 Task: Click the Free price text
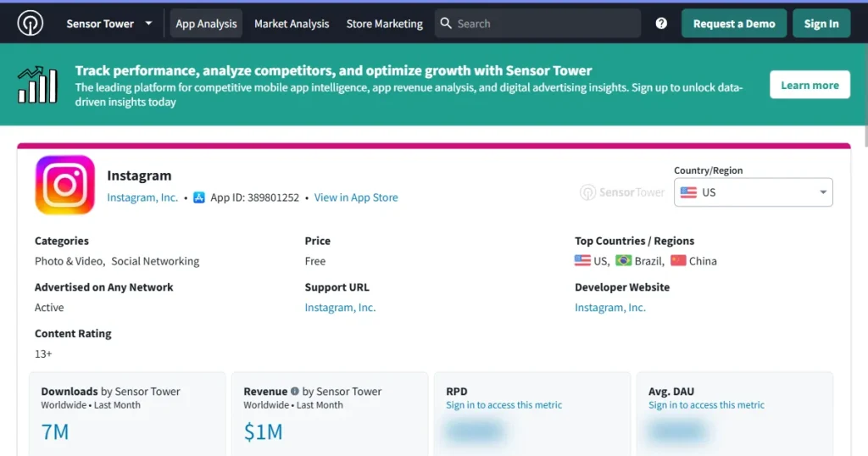(x=315, y=261)
